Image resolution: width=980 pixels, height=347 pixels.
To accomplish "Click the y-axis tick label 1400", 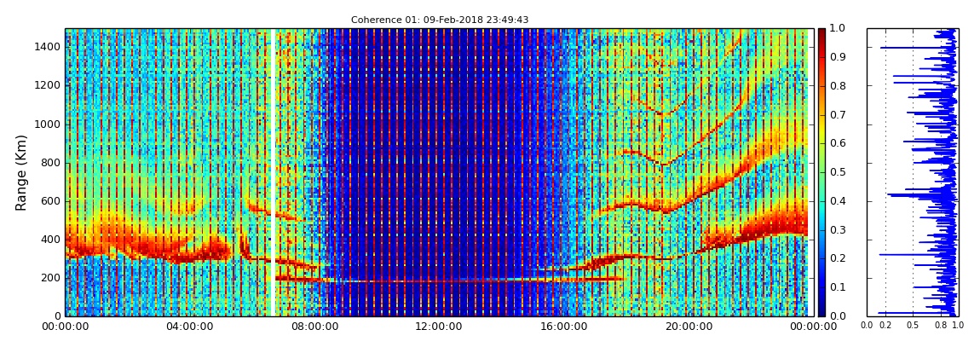I will click(48, 47).
